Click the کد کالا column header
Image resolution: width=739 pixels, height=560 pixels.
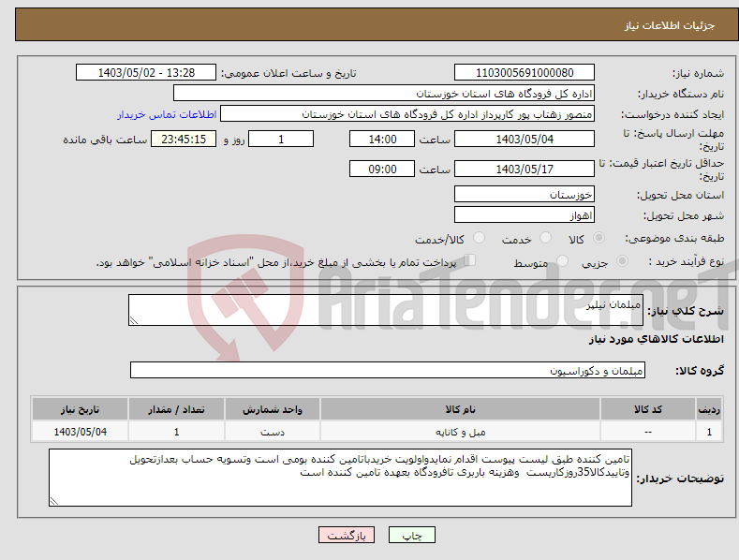tap(648, 409)
